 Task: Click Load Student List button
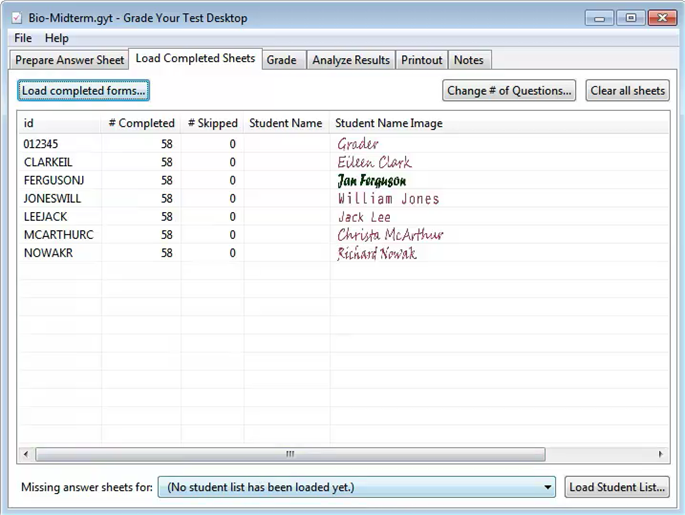[x=616, y=487]
